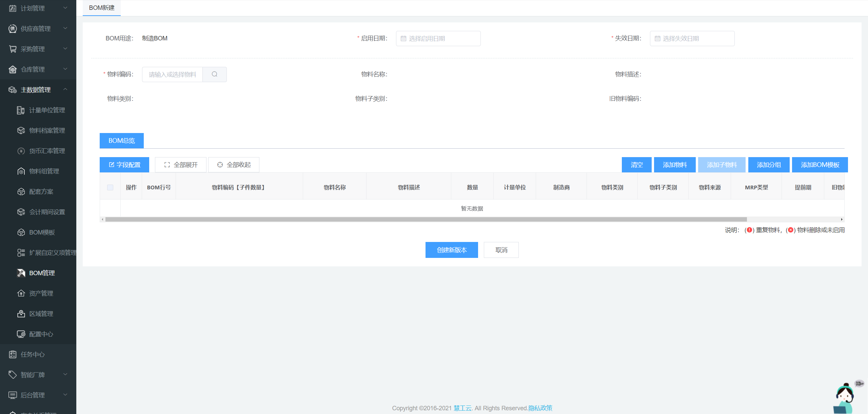
Task: Click the 资产管理 house icon
Action: point(21,294)
